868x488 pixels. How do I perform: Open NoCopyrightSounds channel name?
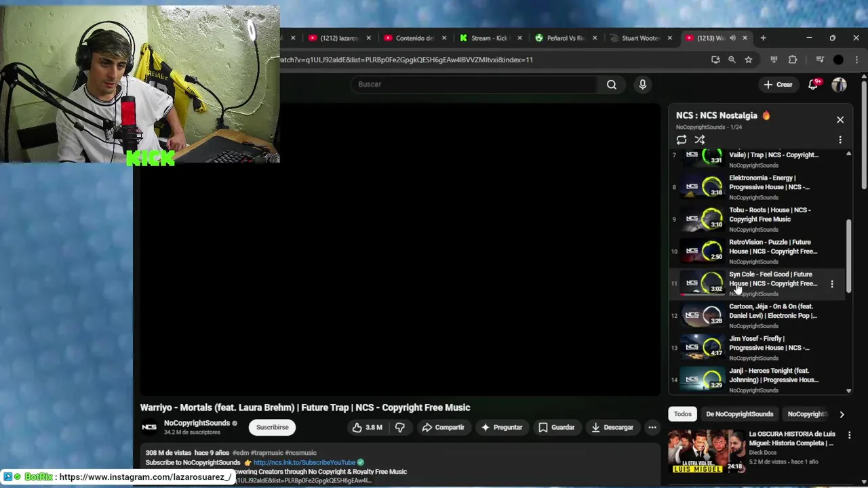tap(197, 423)
